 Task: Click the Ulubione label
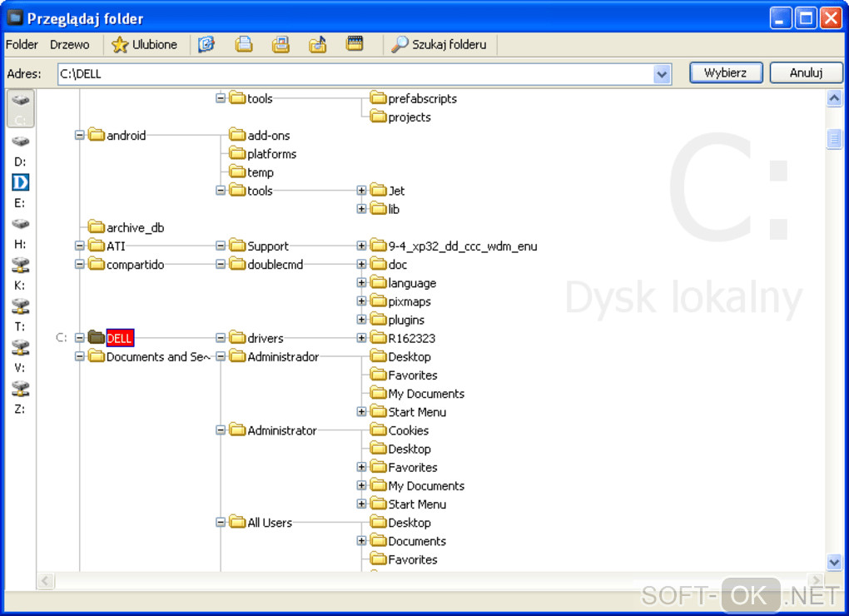(x=155, y=44)
